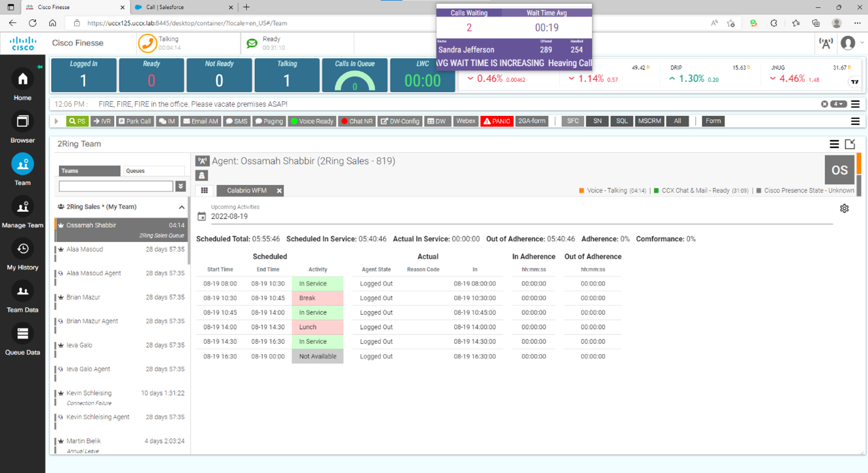This screenshot has width=868, height=473.
Task: Click the calendar icon for Upcoming Activities
Action: pos(202,216)
